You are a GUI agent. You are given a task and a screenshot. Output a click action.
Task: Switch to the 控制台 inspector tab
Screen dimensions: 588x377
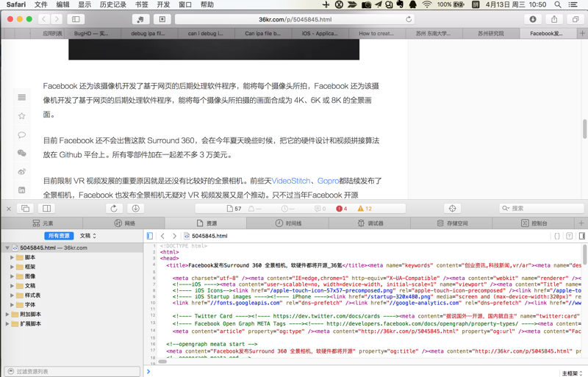pos(534,223)
